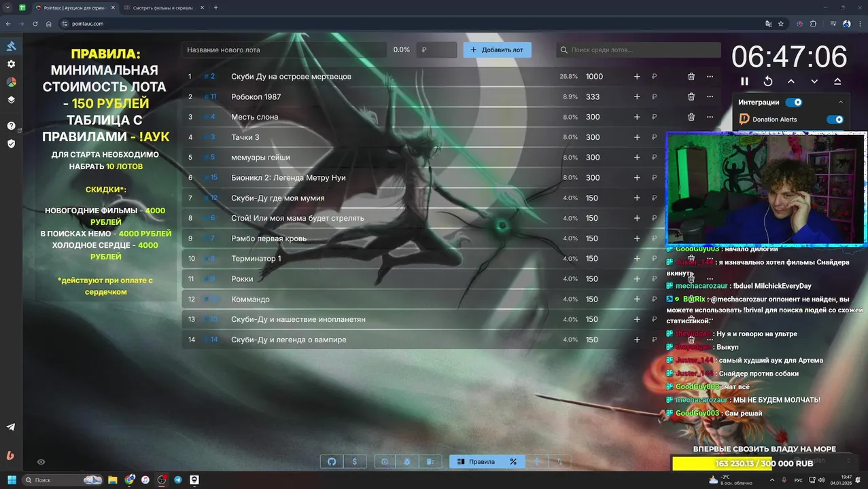The width and height of the screenshot is (868, 489).
Task: Open the layers overlays page in sidebar
Action: (11, 99)
